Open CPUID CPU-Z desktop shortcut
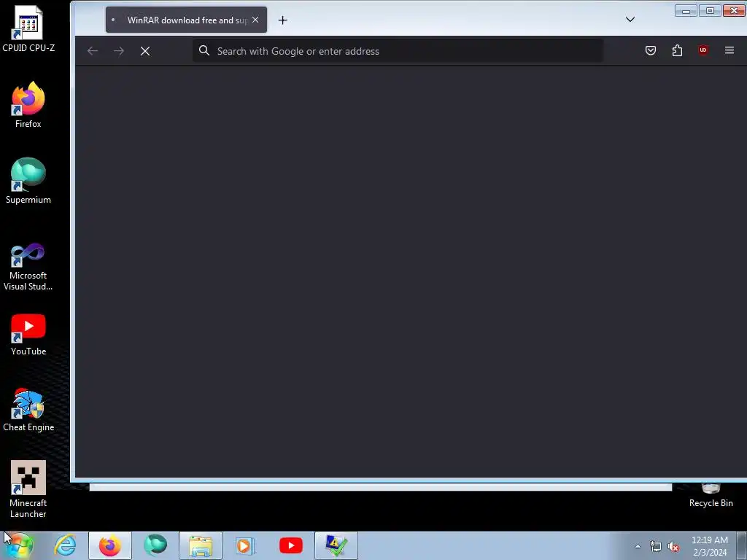 [28, 28]
